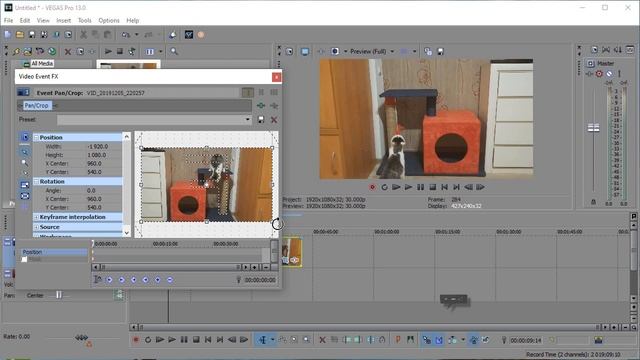Click the Master bus FX icon

(590, 74)
